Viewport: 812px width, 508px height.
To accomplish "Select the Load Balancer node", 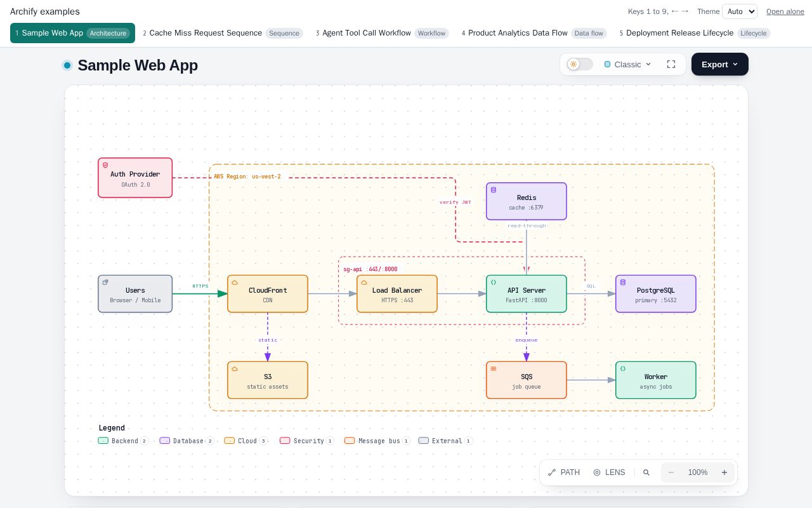I will coord(397,294).
